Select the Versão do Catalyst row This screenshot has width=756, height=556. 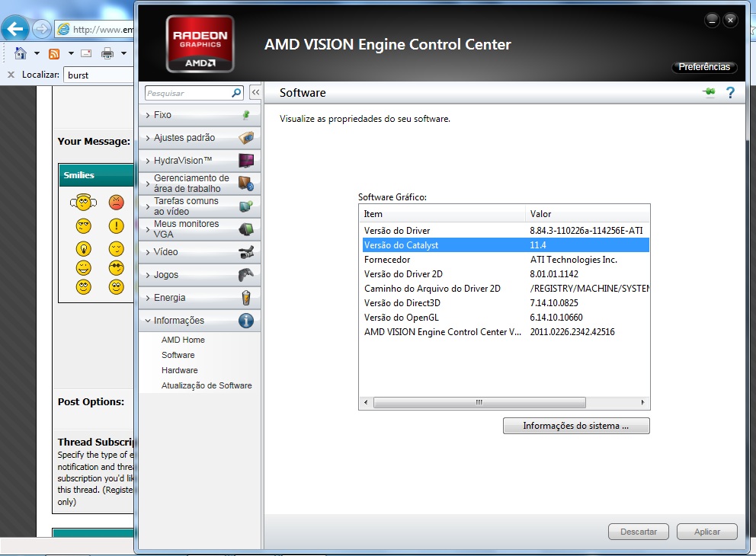pyautogui.click(x=506, y=244)
